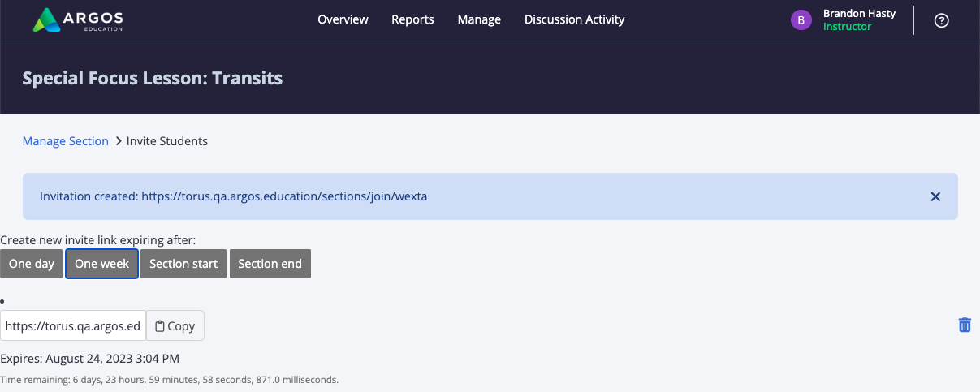The width and height of the screenshot is (980, 392).
Task: Dismiss the Invitation created alert
Action: click(x=935, y=196)
